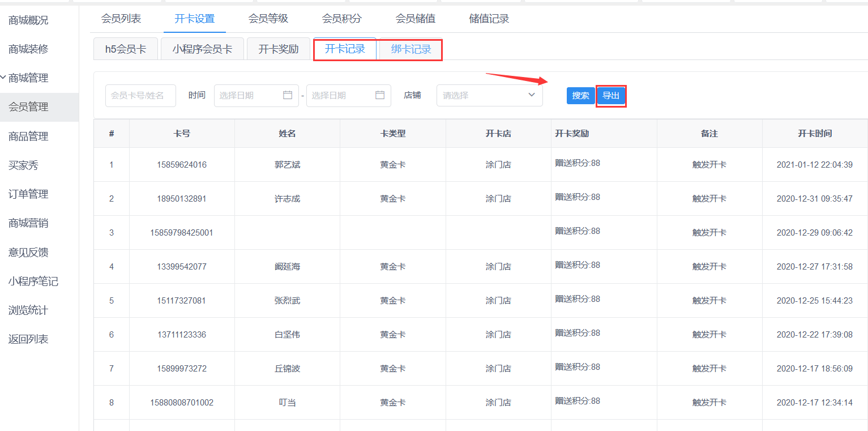Screen dimensions: 868x431
Task: Click card number 15117327081
Action: point(182,301)
